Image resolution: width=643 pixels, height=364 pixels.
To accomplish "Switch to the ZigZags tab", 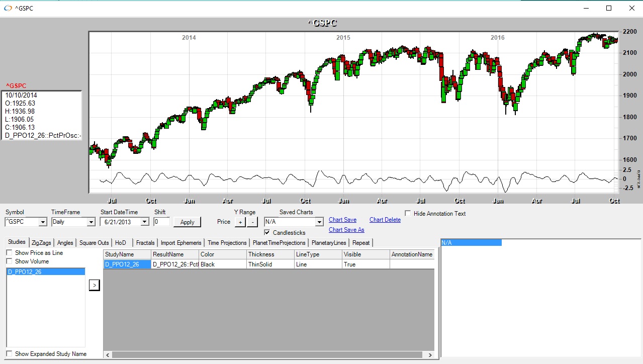I will (x=41, y=243).
